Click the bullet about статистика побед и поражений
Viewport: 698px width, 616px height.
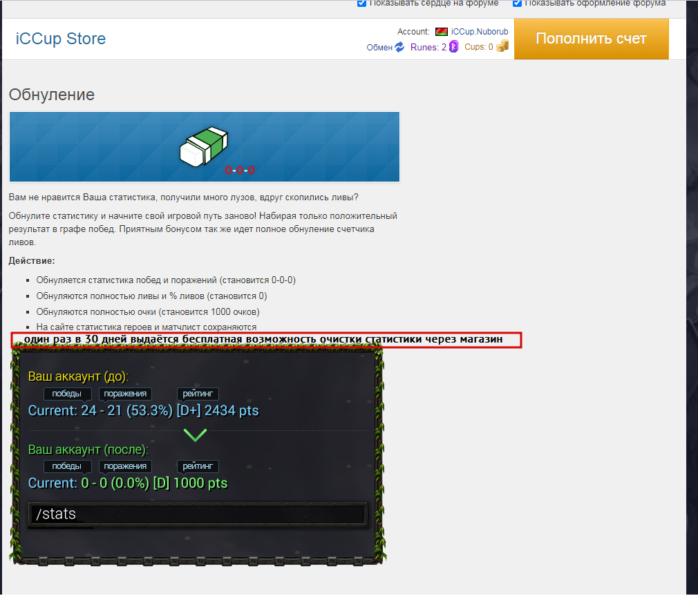[x=166, y=280]
